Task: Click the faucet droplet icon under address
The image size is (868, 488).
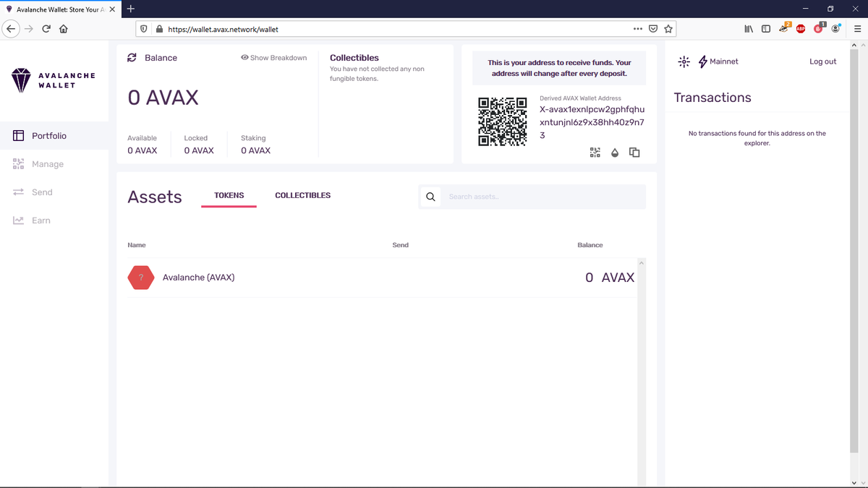Action: point(615,153)
